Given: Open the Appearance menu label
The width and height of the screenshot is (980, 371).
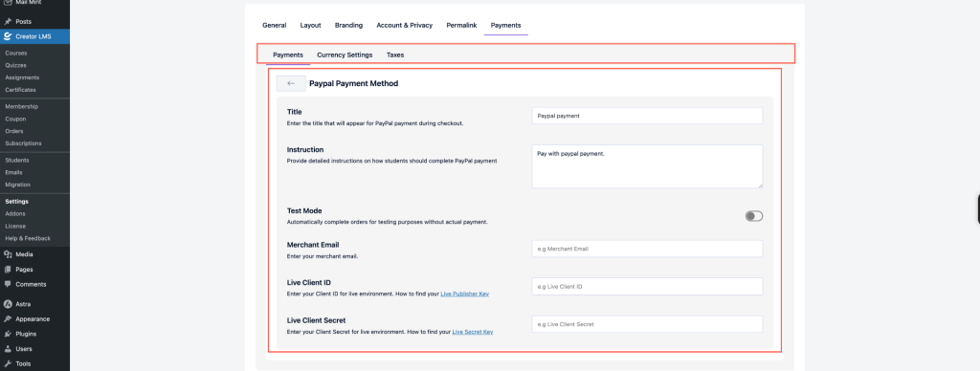Looking at the screenshot, I should [x=33, y=319].
